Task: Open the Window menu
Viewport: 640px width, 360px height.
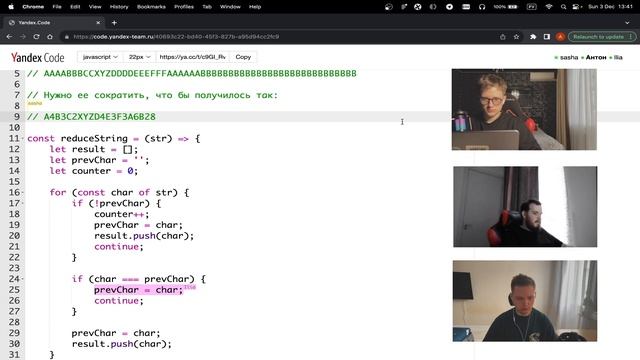Action: click(x=230, y=7)
